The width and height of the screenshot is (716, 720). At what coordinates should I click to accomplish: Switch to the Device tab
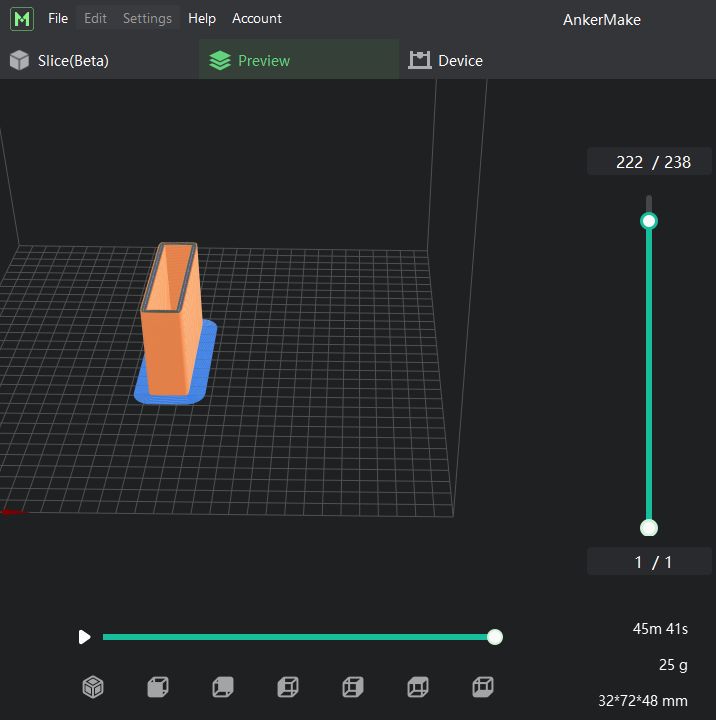pos(446,61)
